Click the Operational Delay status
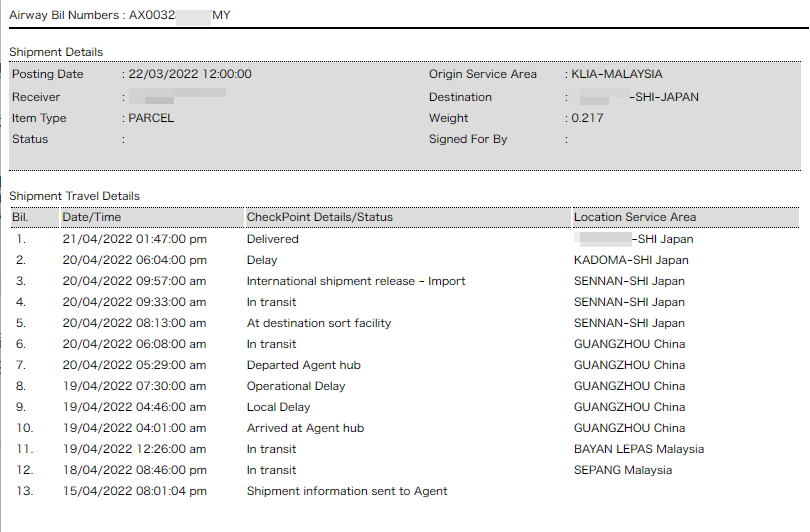This screenshot has height=532, width=810. tap(295, 386)
